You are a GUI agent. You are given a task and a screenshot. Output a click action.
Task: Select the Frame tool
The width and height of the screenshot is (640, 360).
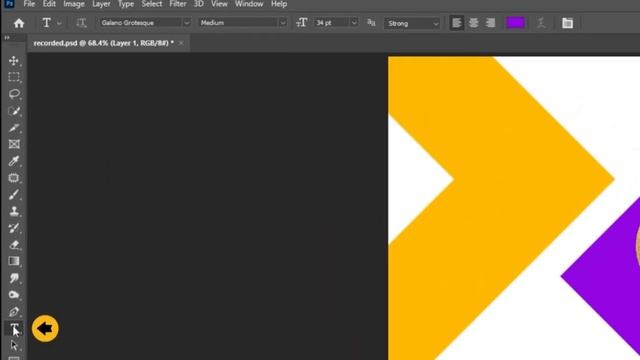pos(14,144)
